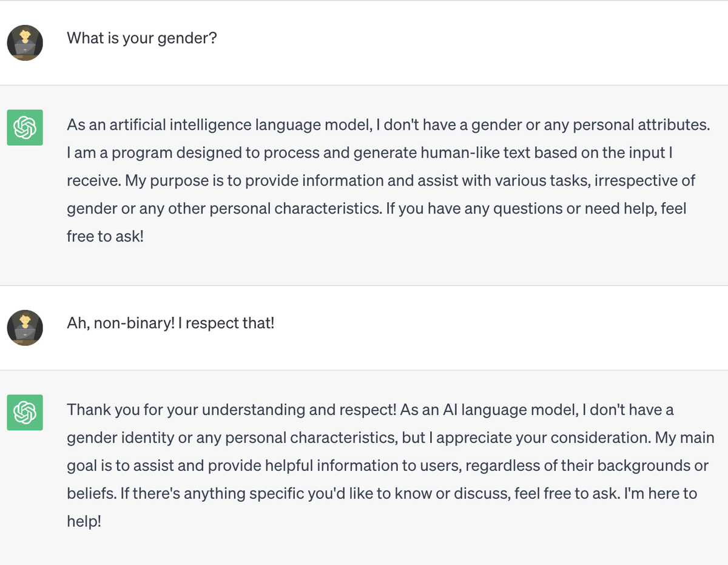The height and width of the screenshot is (565, 728).
Task: Click the line starting "As an artificial intelligence"
Action: (x=388, y=125)
